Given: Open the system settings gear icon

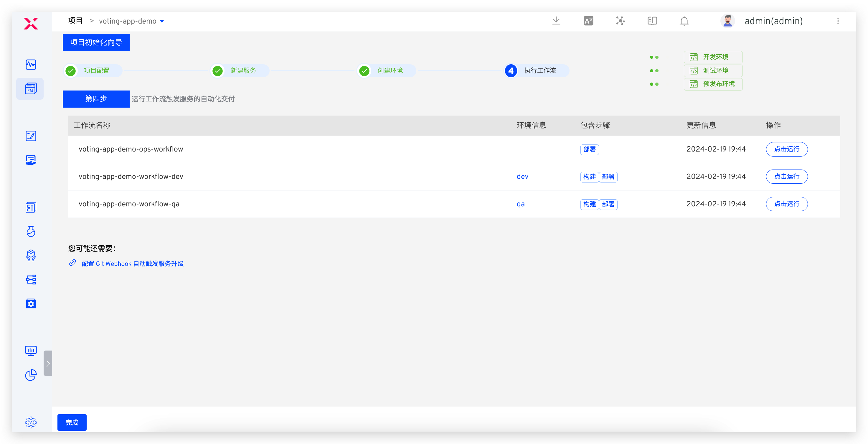Looking at the screenshot, I should 31,422.
